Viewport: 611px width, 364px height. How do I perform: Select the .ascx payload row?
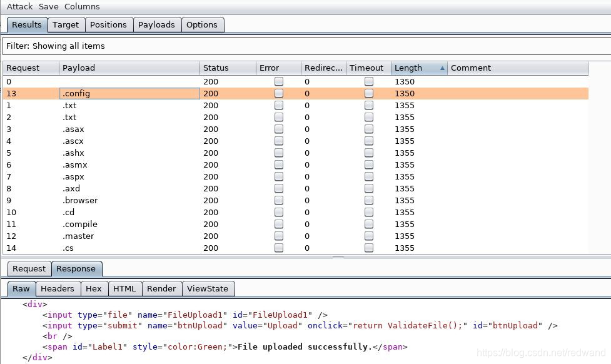[x=296, y=141]
